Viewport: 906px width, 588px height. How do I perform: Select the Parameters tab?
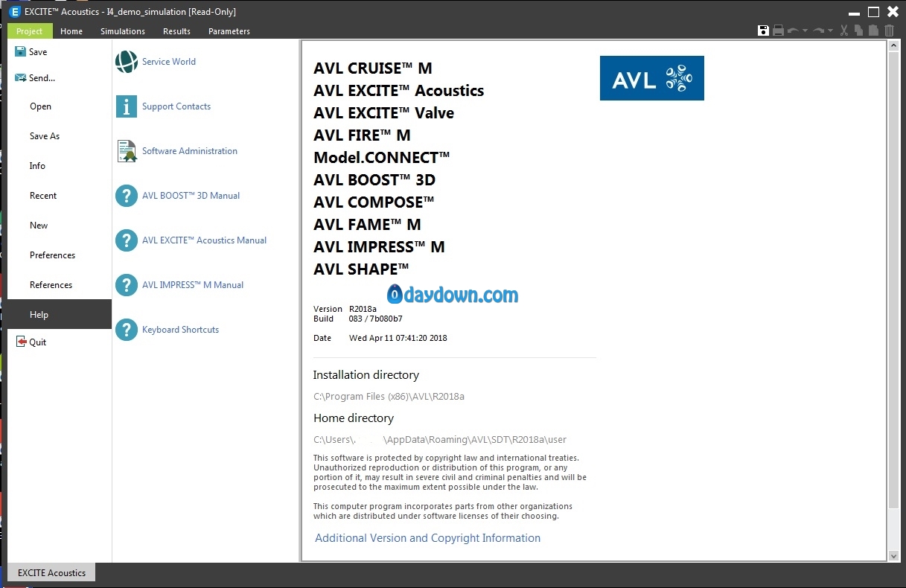tap(229, 31)
